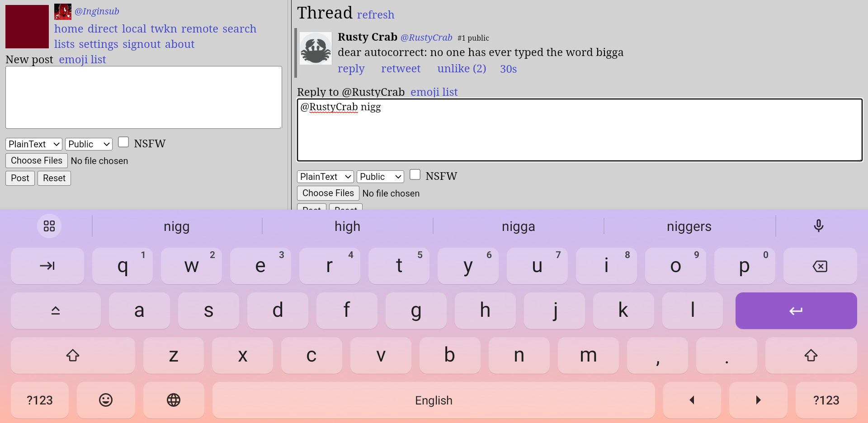Focus the New post text area
868x423 pixels.
(x=144, y=98)
